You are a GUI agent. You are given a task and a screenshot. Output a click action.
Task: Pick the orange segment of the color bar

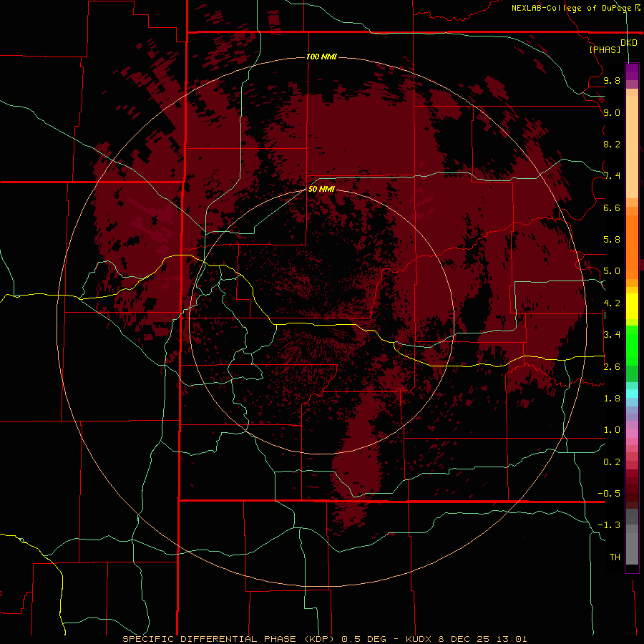pyautogui.click(x=632, y=246)
